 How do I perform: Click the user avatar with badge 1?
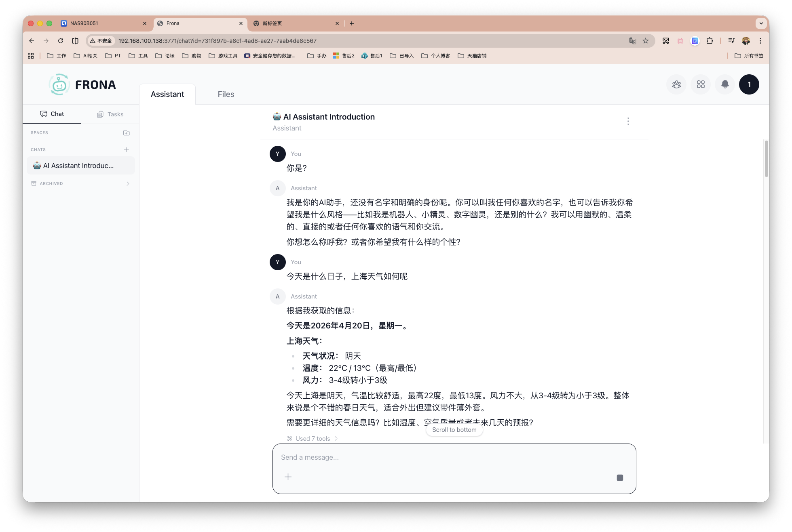tap(749, 84)
